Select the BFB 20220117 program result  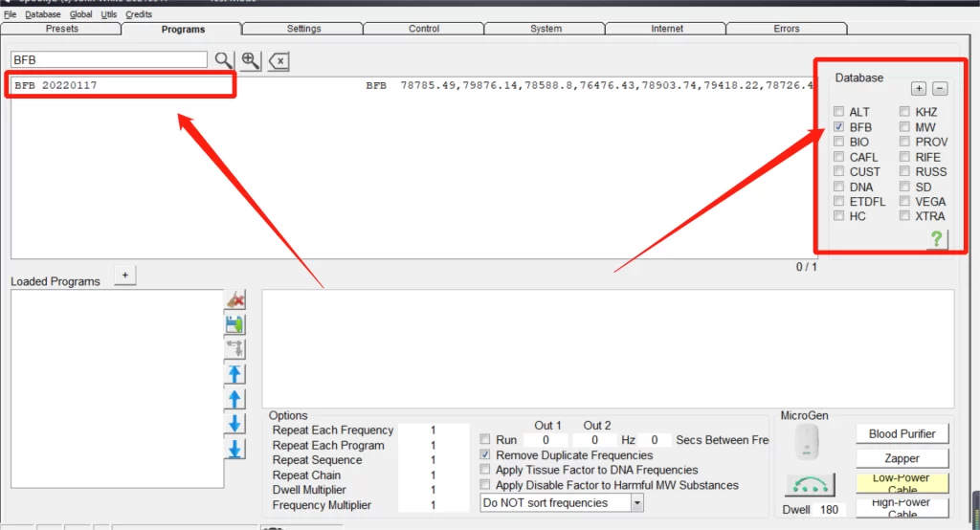pos(56,85)
